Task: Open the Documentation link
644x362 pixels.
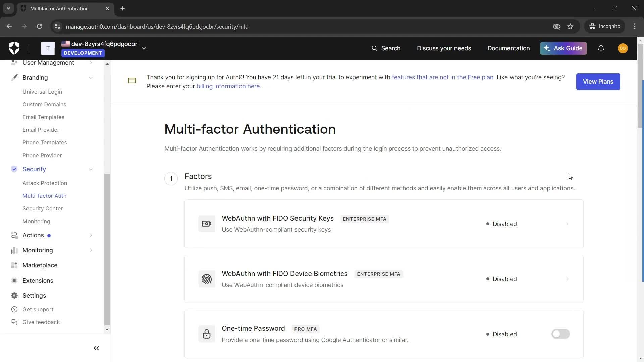Action: tap(508, 48)
